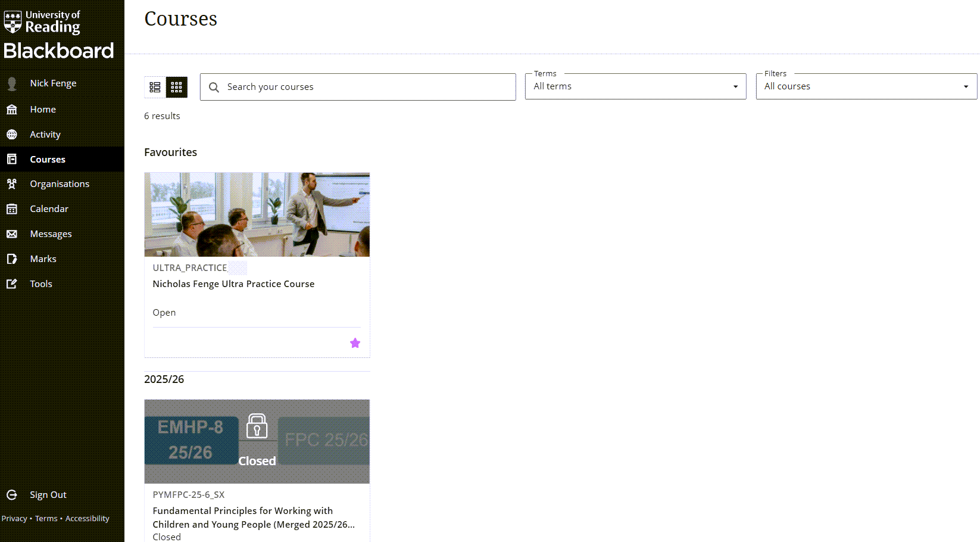Select Courses in the sidebar
This screenshot has height=542, width=980.
(x=48, y=160)
